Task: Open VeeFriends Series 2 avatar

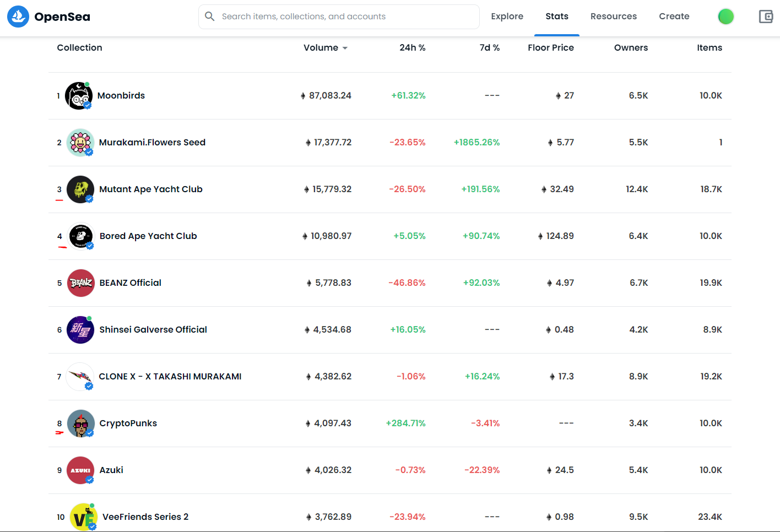Action: tap(84, 517)
